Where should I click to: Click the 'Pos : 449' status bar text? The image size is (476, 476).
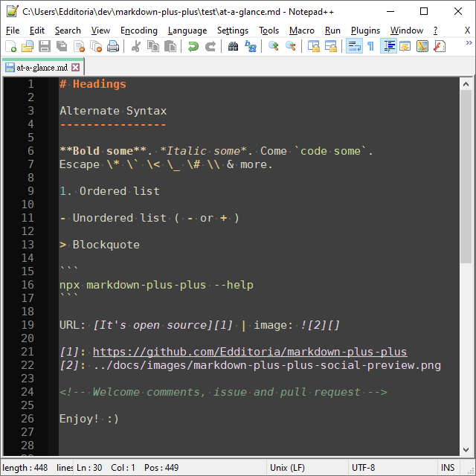pos(161,468)
